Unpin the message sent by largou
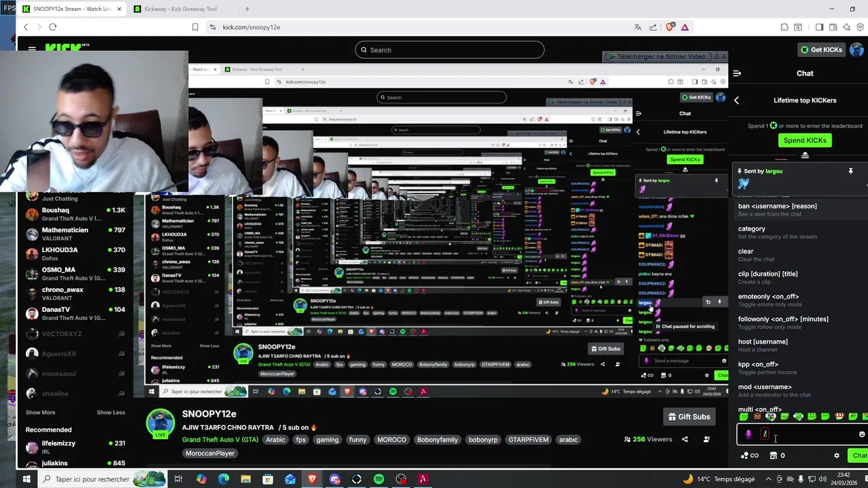This screenshot has height=488, width=868. 850,171
